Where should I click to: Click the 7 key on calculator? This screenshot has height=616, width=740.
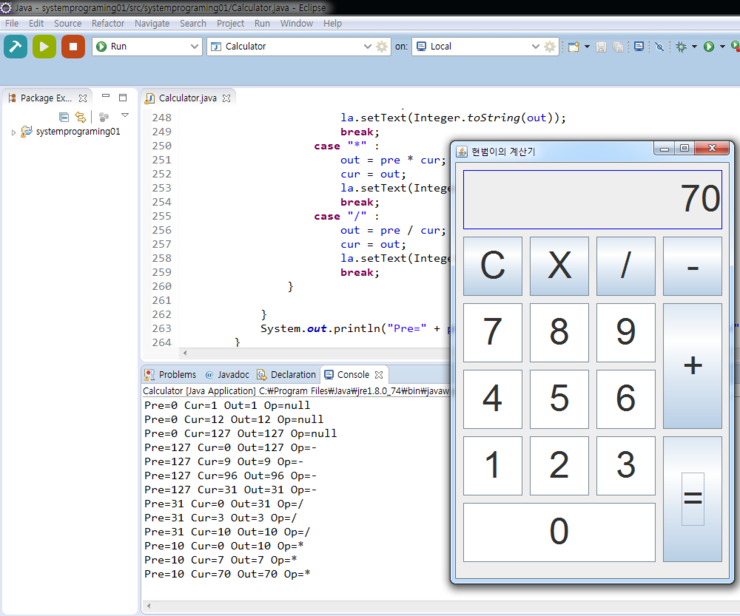coord(493,333)
